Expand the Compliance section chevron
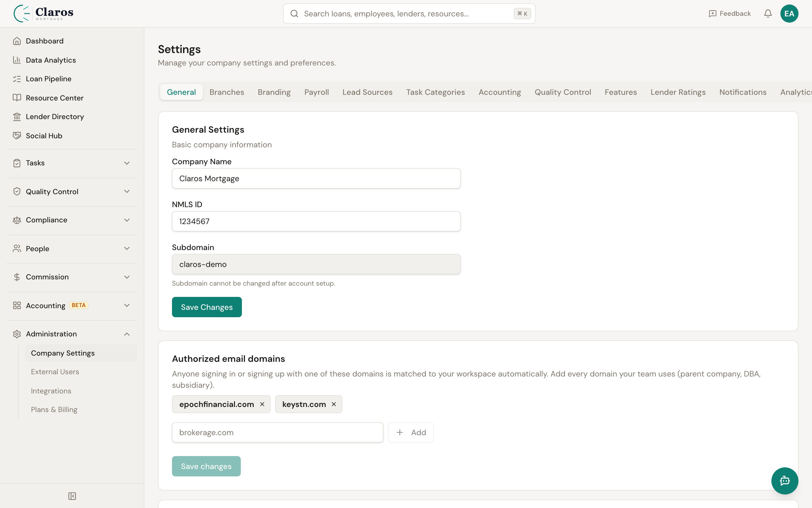This screenshot has height=508, width=812. click(x=127, y=220)
